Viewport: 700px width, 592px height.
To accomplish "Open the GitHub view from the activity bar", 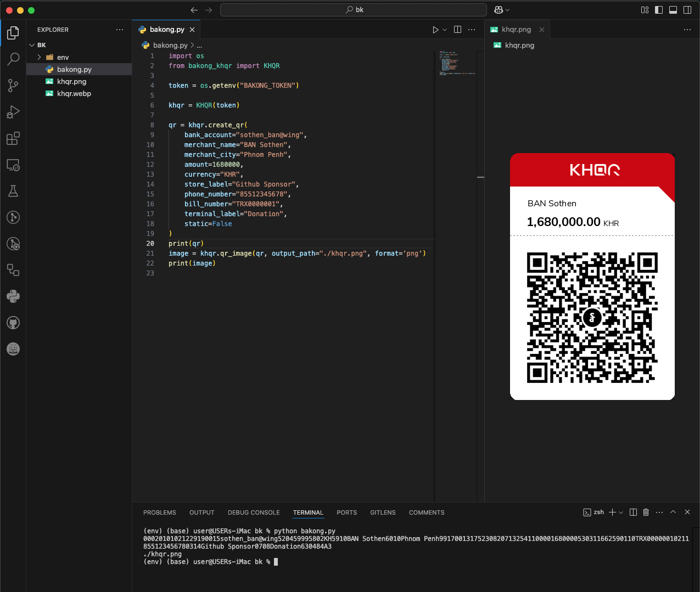I will tap(13, 323).
